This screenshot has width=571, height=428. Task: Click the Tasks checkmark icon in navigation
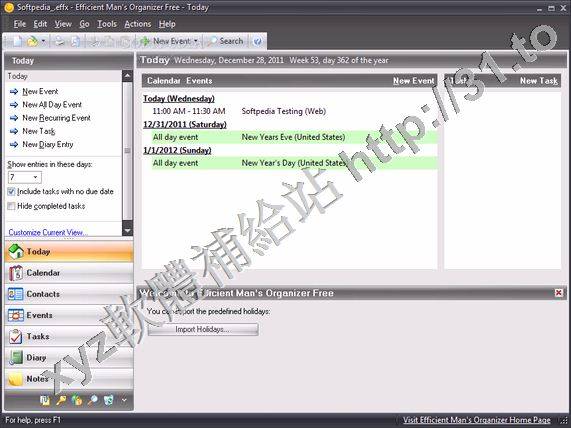click(16, 337)
